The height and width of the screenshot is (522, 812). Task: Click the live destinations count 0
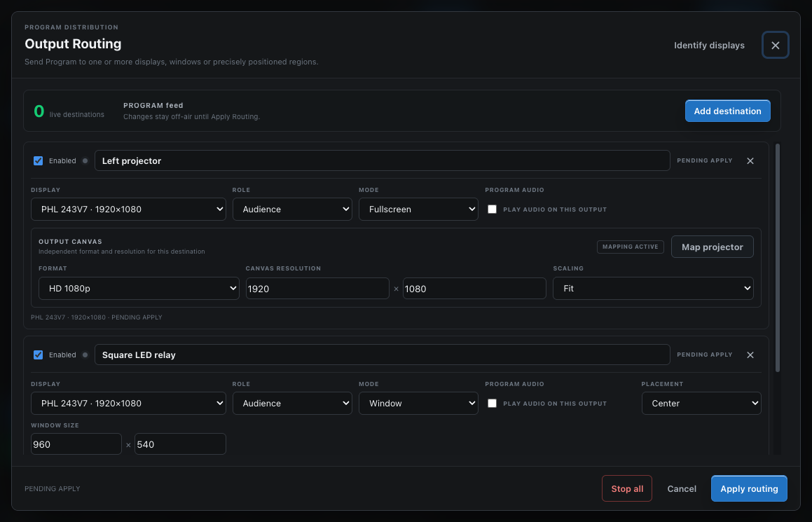click(39, 111)
